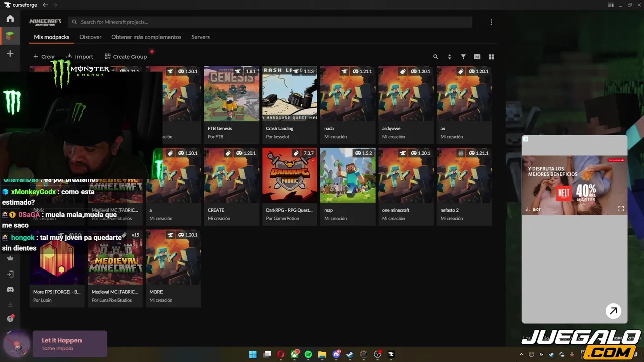Open DarkRPG - RPG Quest modpack thumbnail
This screenshot has width=644, height=362.
pyautogui.click(x=290, y=175)
